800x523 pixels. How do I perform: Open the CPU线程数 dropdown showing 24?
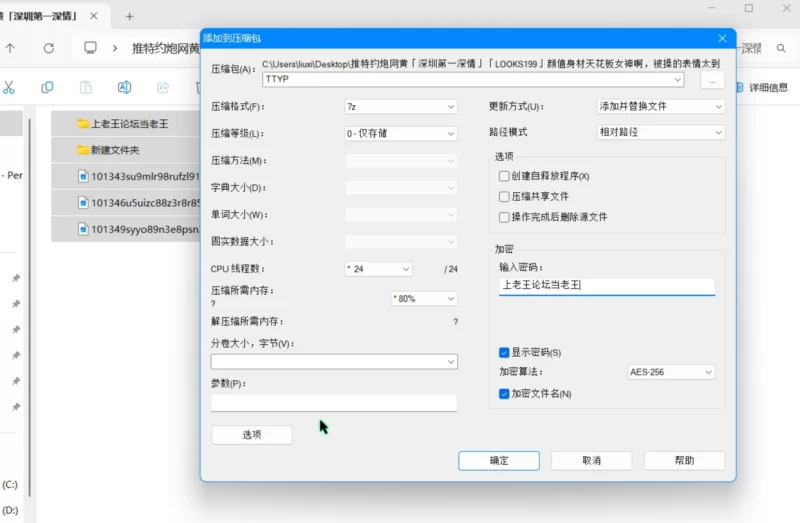point(379,269)
